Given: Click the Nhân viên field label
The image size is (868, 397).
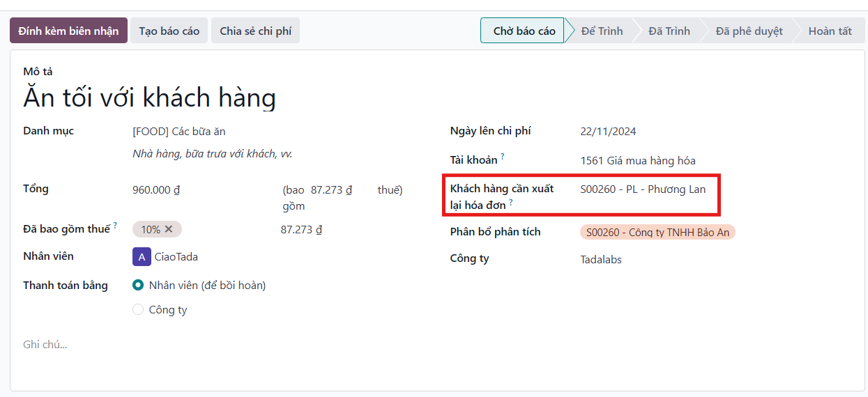Looking at the screenshot, I should [x=48, y=256].
